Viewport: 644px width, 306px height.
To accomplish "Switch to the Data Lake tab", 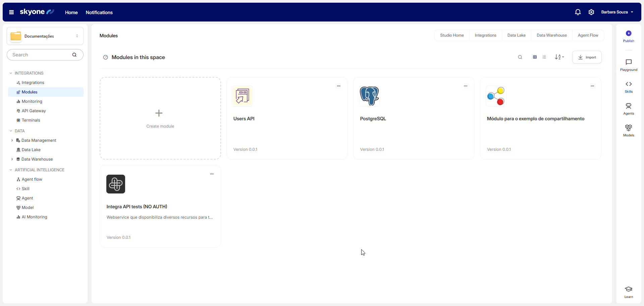I will pos(516,35).
